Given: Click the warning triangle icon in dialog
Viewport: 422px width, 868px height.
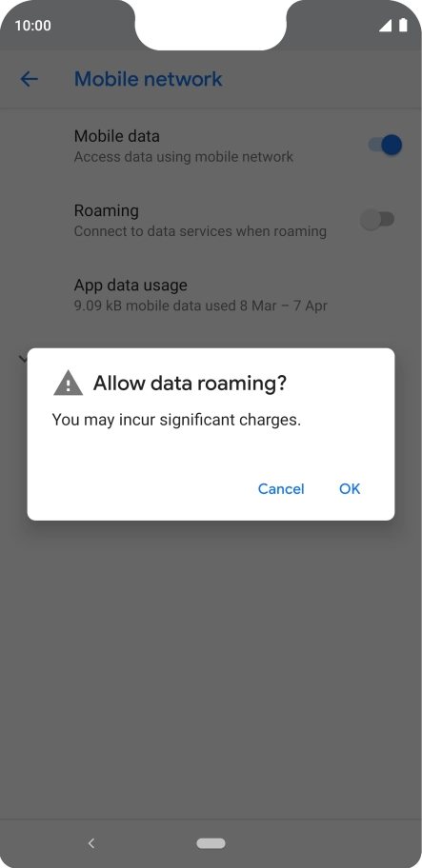Looking at the screenshot, I should click(x=69, y=383).
